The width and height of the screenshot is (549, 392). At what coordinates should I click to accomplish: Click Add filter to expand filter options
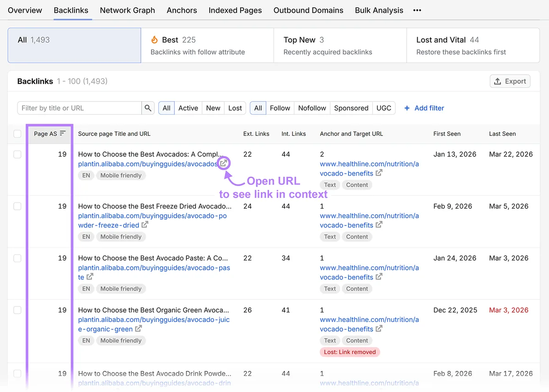pos(424,108)
